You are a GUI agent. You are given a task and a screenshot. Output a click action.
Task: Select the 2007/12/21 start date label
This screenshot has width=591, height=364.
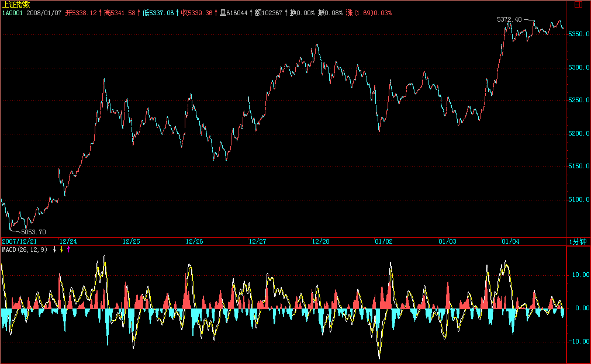click(x=19, y=241)
